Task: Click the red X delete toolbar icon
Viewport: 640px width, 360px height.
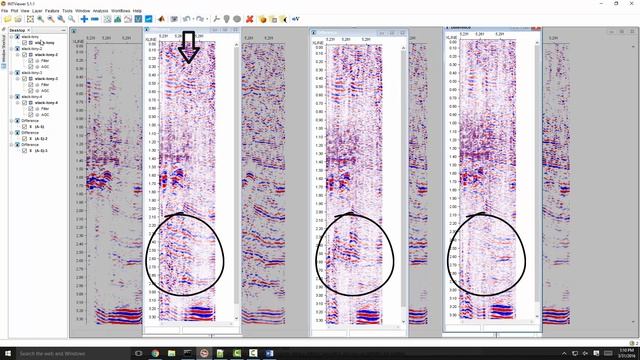Action: 250,19
